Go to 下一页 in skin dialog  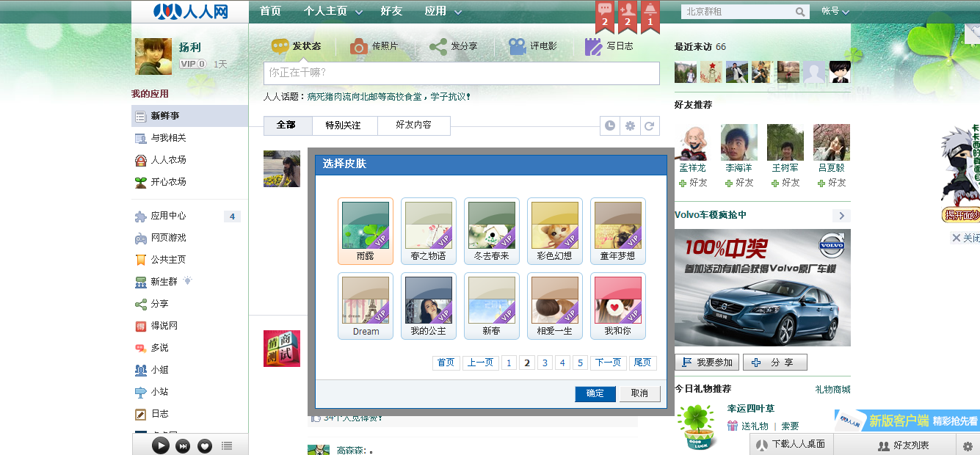pyautogui.click(x=608, y=363)
